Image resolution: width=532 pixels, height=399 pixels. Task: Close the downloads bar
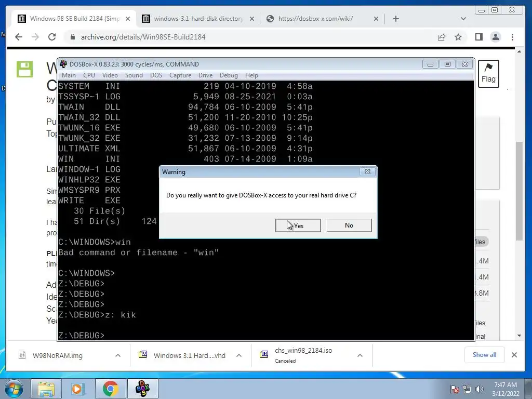tap(514, 355)
